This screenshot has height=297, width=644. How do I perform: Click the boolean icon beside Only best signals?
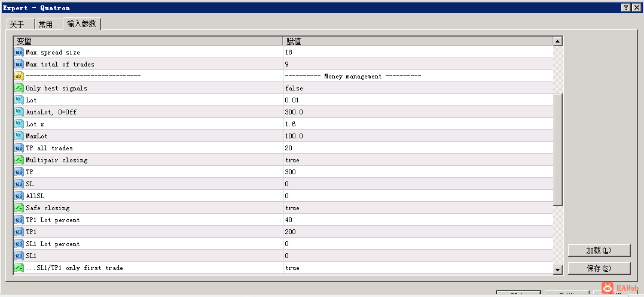coord(19,88)
